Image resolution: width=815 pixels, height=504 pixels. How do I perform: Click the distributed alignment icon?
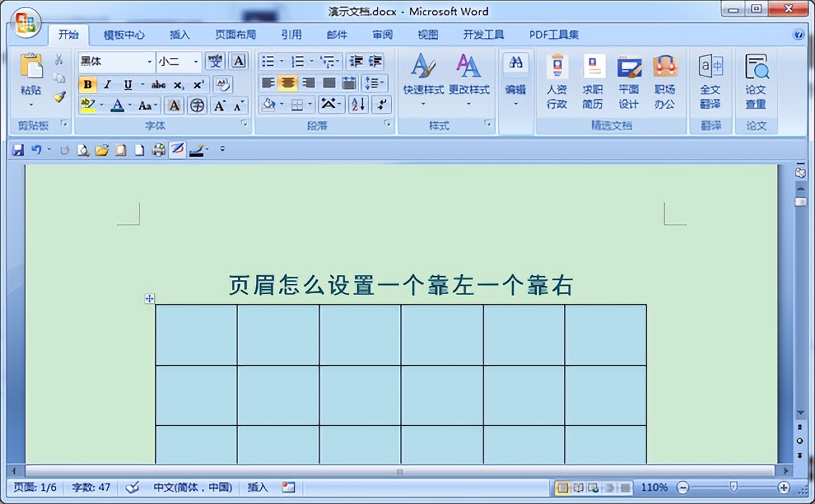(x=349, y=83)
